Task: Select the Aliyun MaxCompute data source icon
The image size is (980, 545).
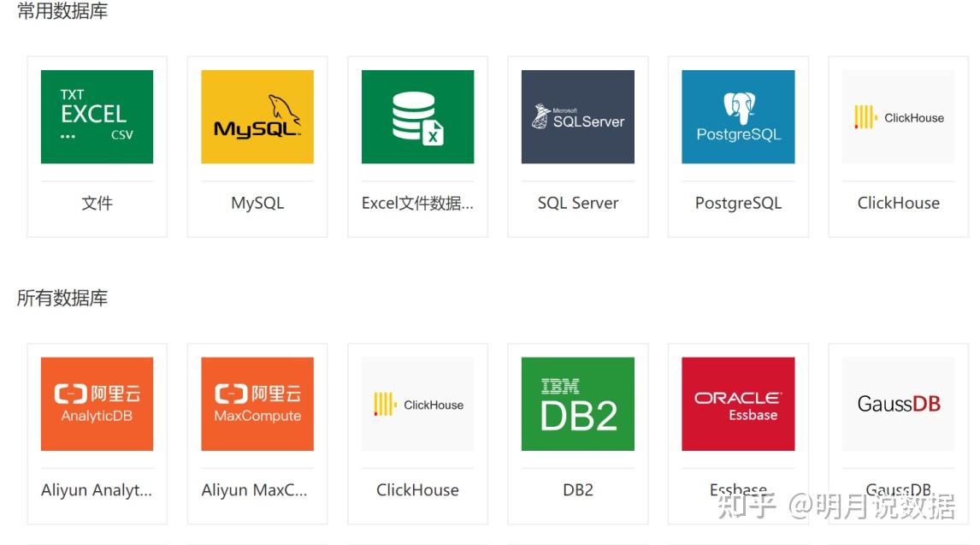Action: (257, 403)
